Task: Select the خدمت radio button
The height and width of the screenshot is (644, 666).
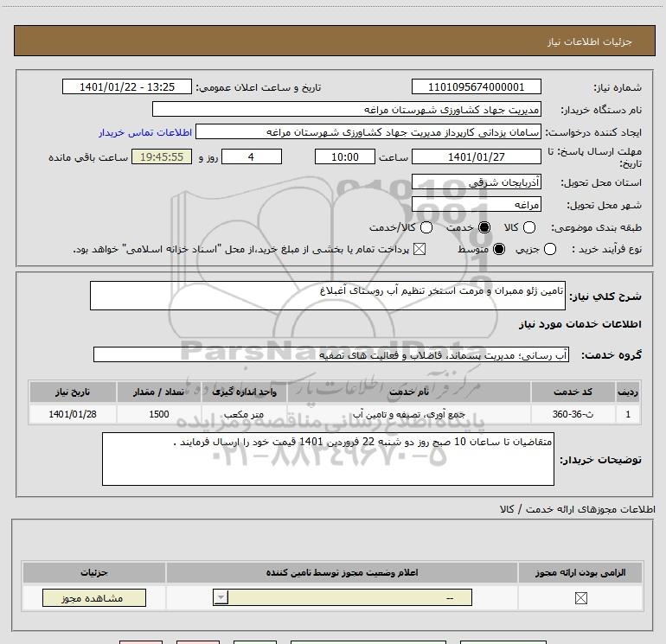Action: click(484, 227)
